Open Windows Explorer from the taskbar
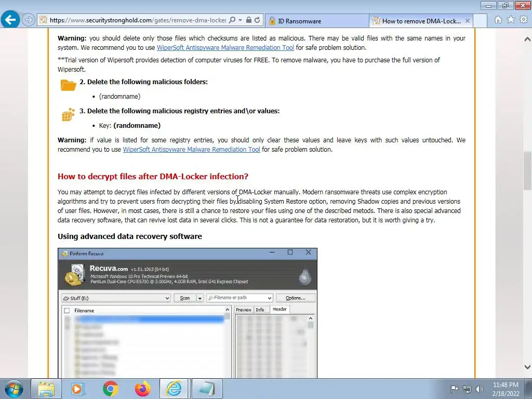This screenshot has height=399, width=532. (x=46, y=389)
